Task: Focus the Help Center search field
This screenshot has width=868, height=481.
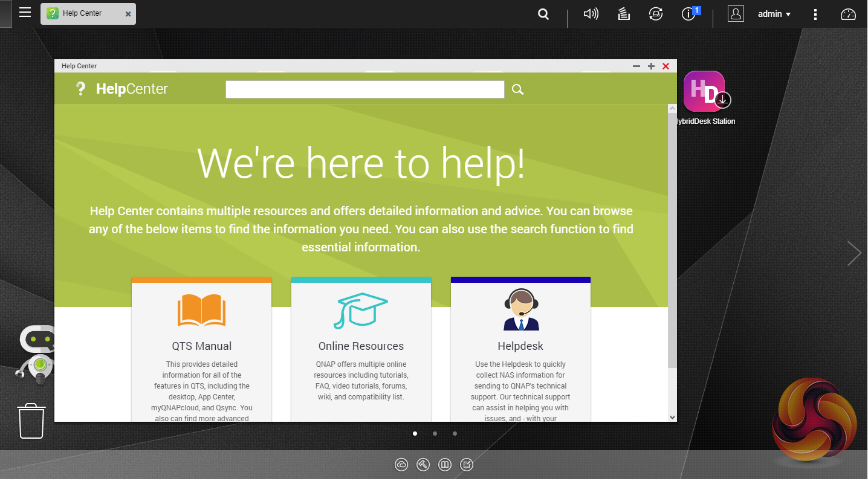Action: (365, 89)
